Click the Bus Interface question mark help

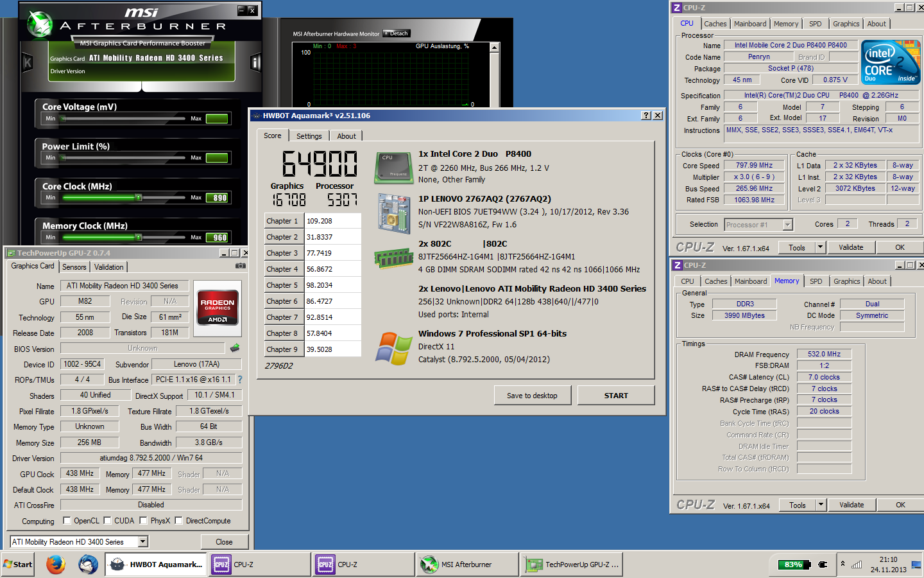(240, 380)
